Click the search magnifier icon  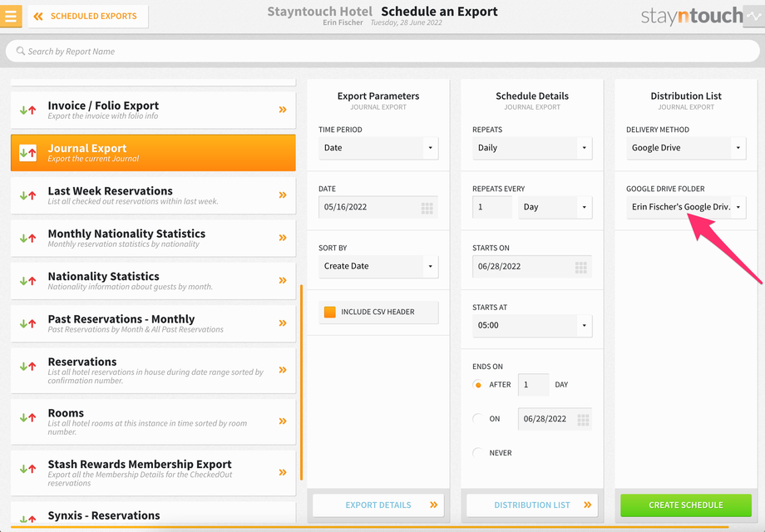point(21,51)
